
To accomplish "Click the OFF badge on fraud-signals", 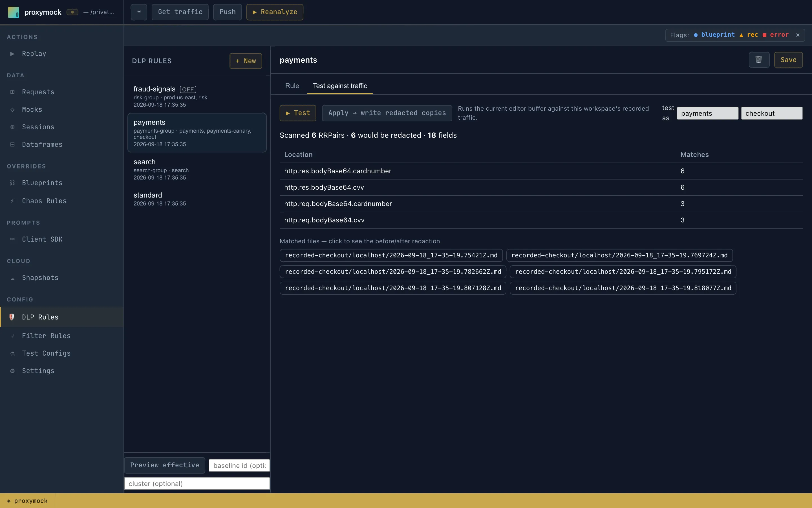I will coord(188,89).
